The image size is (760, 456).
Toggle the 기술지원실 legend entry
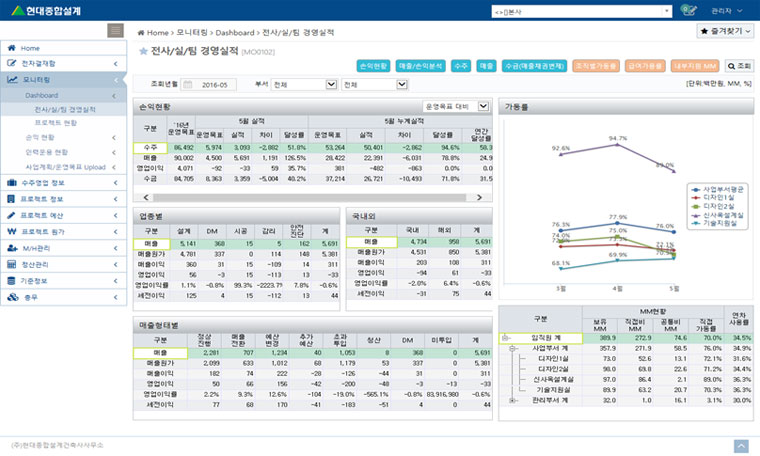pos(716,223)
